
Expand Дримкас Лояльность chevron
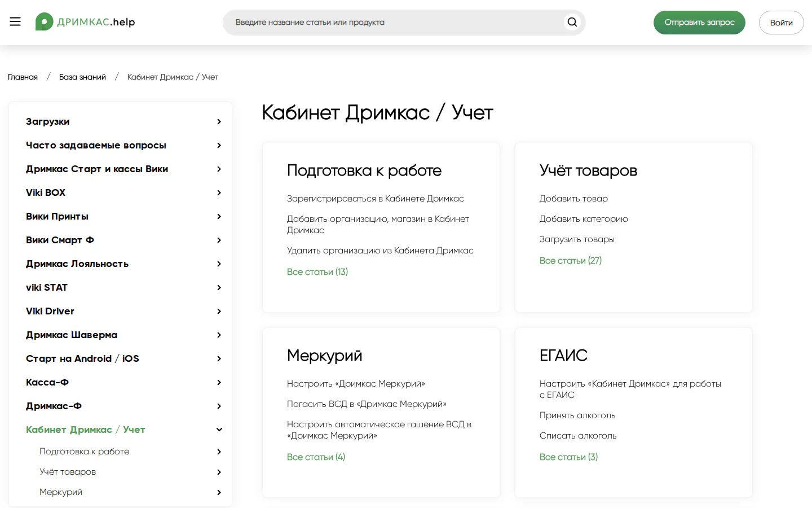click(219, 264)
